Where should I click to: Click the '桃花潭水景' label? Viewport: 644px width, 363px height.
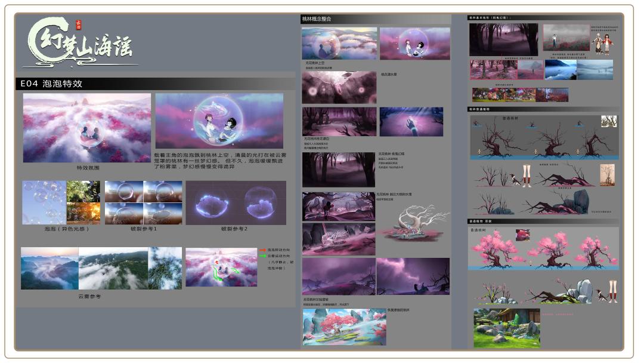coord(389,75)
